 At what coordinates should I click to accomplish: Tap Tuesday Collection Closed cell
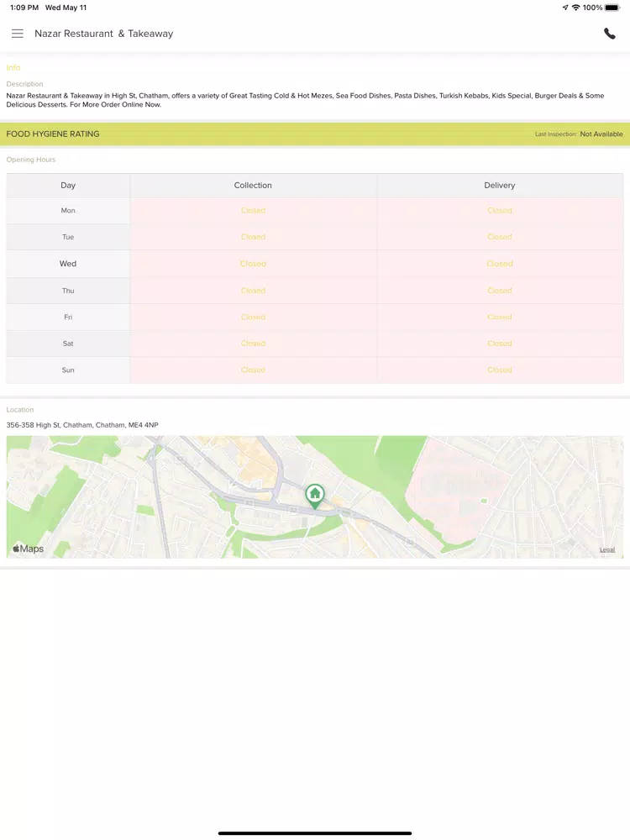253,237
